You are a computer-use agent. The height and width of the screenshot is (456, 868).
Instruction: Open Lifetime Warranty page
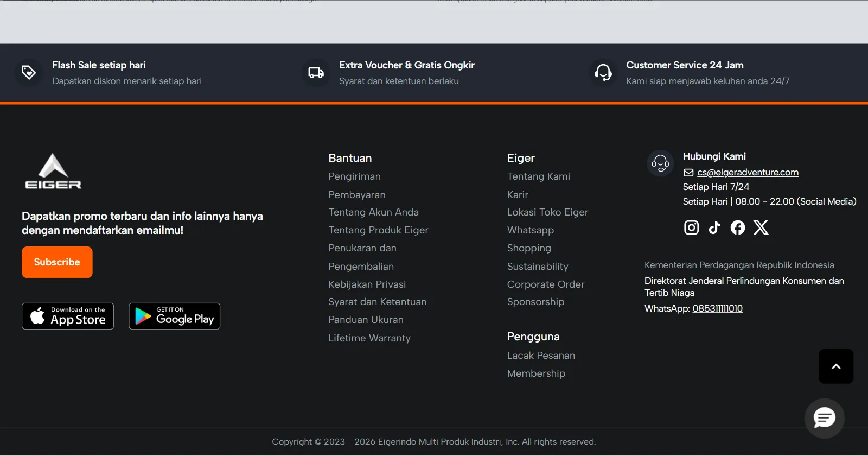click(x=369, y=338)
